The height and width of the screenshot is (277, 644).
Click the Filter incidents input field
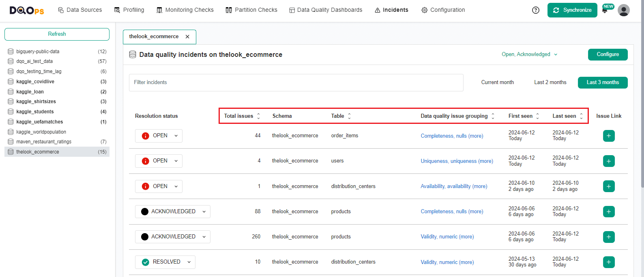296,82
